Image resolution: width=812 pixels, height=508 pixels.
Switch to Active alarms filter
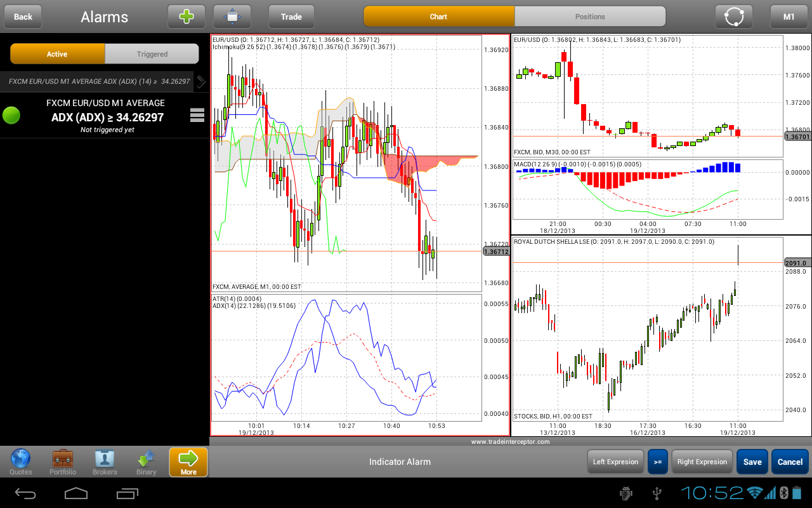click(57, 54)
